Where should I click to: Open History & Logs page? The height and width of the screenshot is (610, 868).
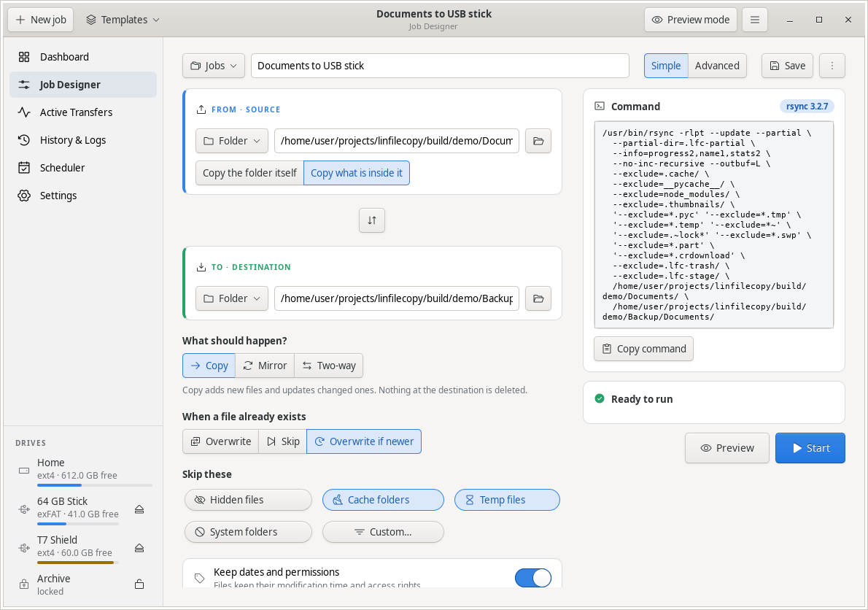[83, 140]
